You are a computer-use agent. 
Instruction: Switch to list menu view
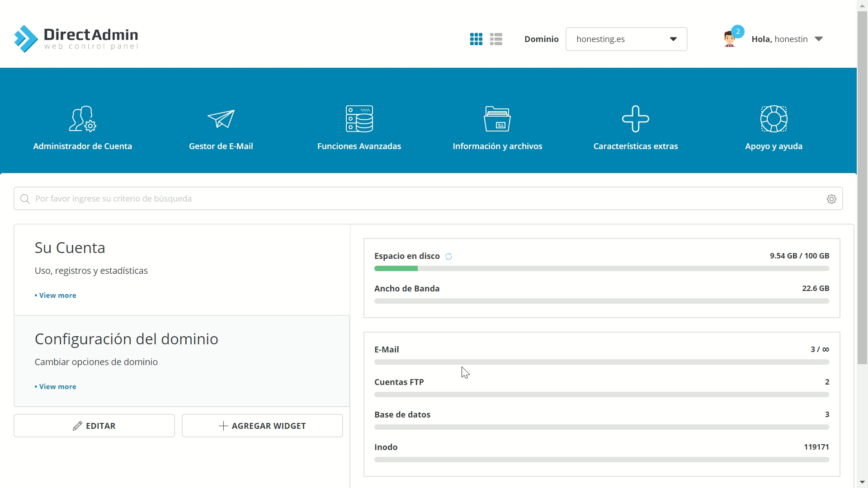coord(496,39)
